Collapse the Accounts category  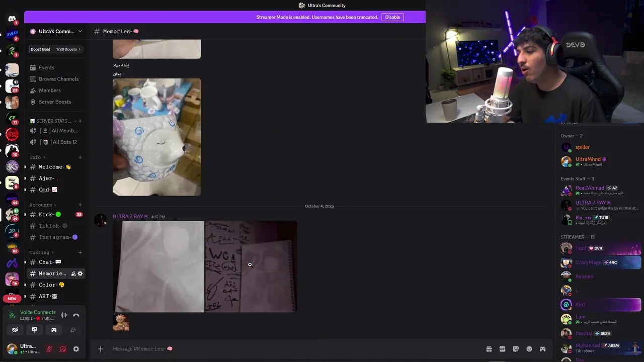click(x=43, y=205)
